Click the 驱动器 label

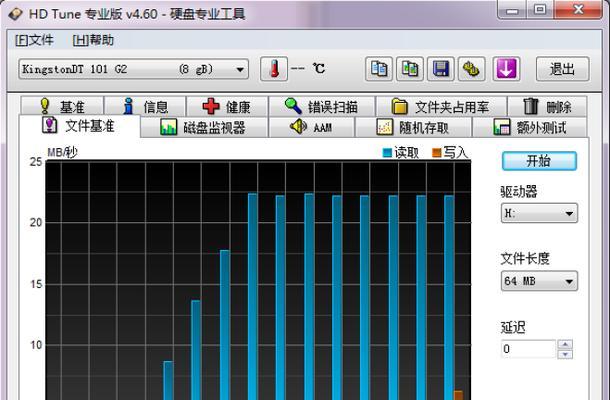[x=519, y=191]
